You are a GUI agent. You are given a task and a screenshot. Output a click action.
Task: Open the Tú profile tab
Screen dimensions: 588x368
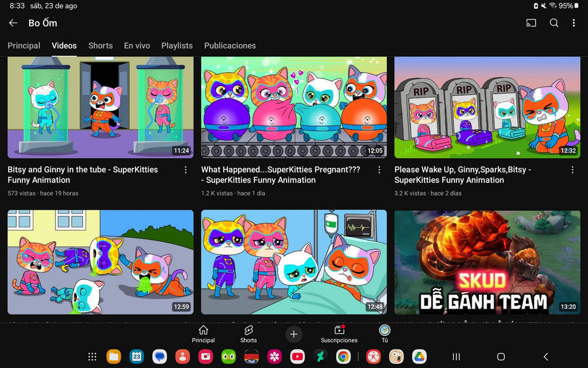pos(385,334)
